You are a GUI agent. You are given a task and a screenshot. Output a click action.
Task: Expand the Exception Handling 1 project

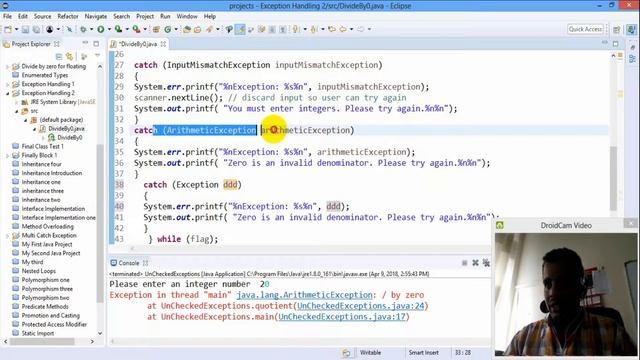[7, 84]
